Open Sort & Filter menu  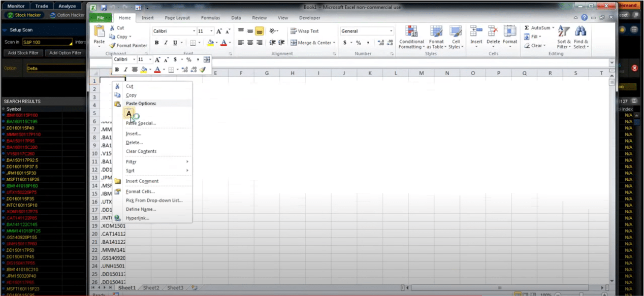[x=564, y=37]
